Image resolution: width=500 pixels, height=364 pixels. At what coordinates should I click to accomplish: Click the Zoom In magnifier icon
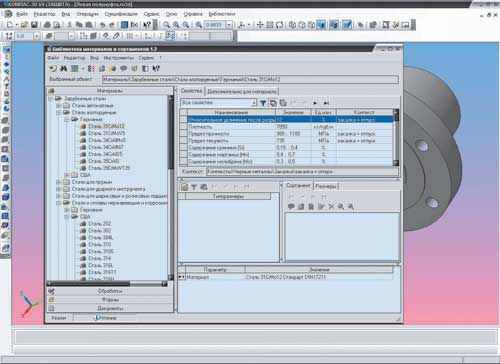176,25
